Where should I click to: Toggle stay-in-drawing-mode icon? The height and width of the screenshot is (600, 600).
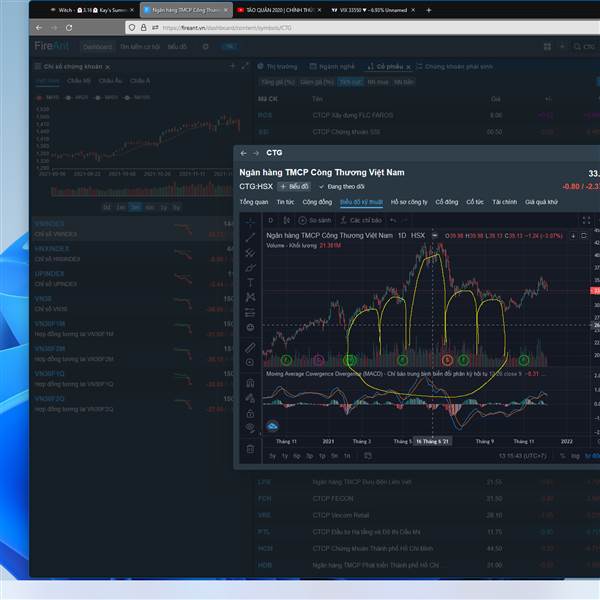click(250, 398)
